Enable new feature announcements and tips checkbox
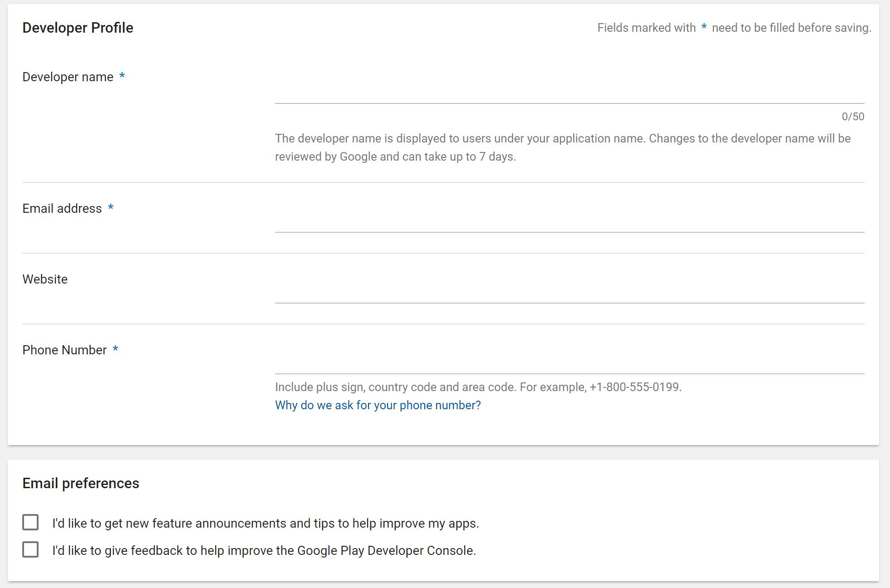 (x=30, y=522)
